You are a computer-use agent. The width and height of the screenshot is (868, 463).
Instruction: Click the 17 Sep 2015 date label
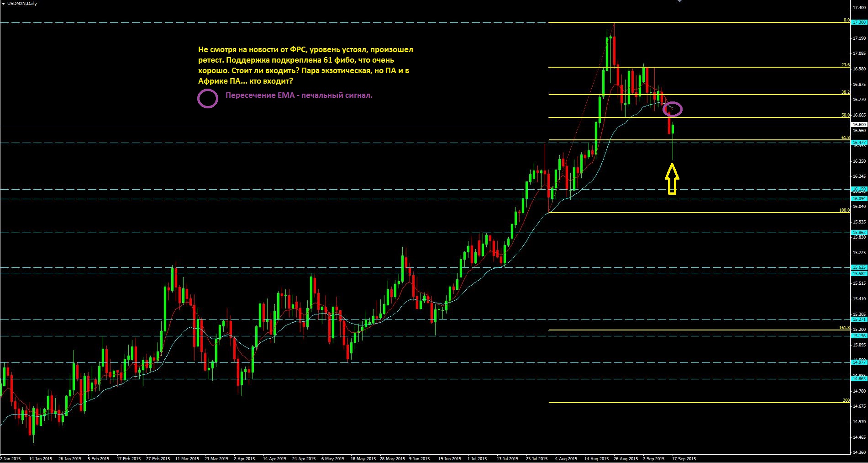point(684,458)
